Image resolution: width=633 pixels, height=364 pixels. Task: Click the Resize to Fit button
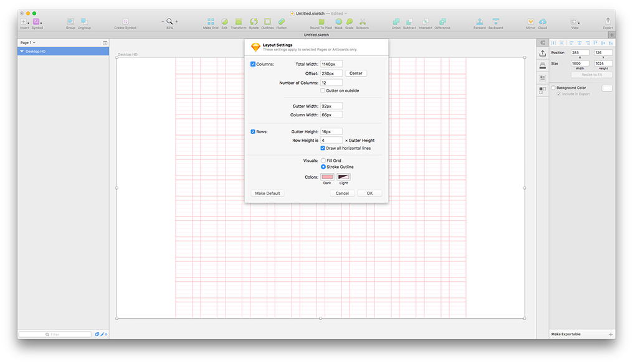tap(591, 75)
